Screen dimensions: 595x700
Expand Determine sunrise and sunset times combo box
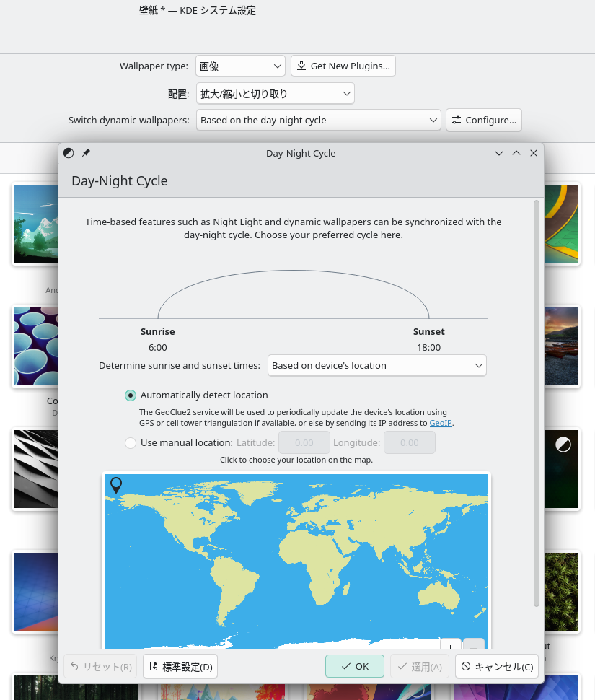tap(376, 366)
